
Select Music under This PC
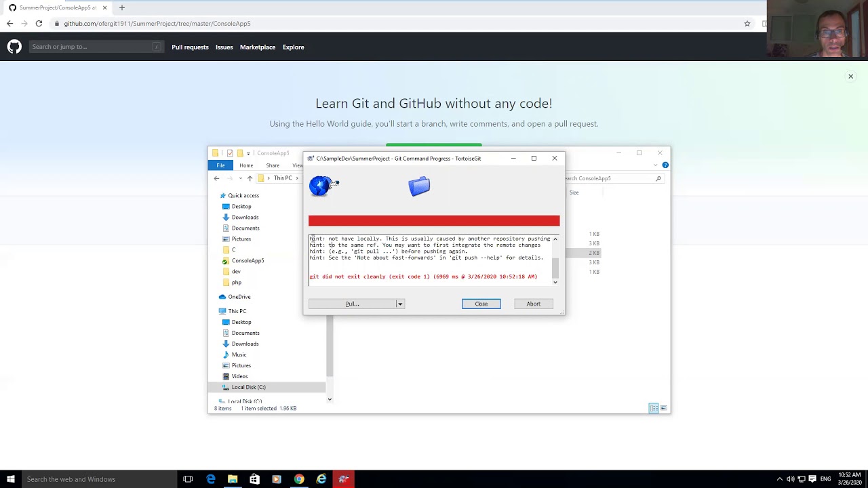pos(239,354)
